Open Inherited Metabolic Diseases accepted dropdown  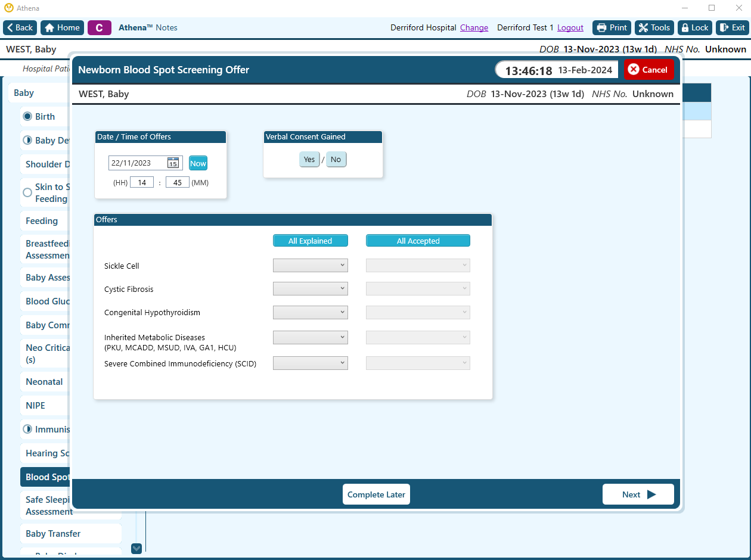[418, 337]
